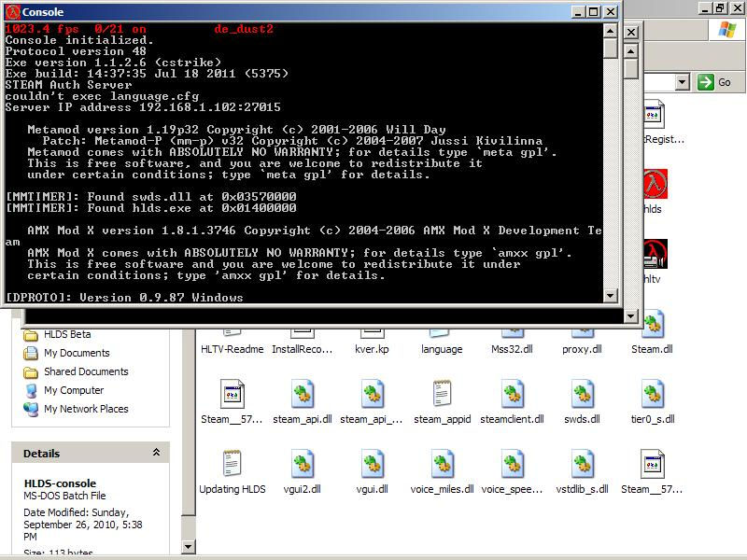Click down arrow of the second window's scrollbar
Screen dimensions: 747x560
(x=631, y=315)
